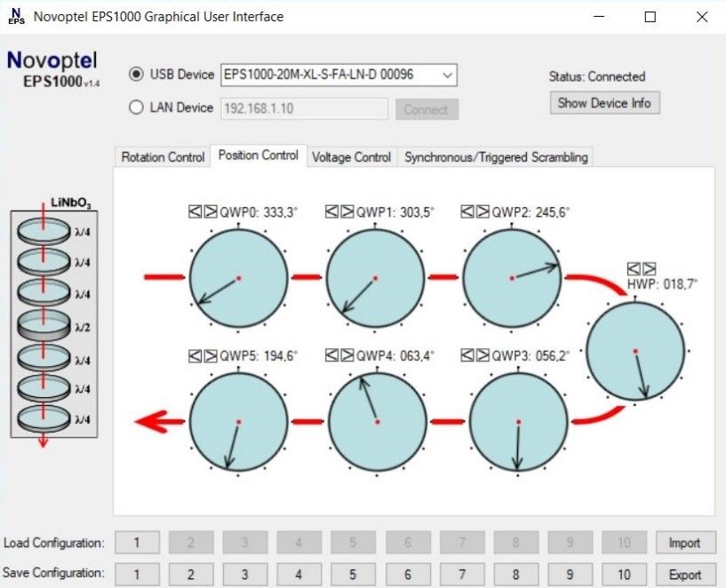
Task: Click the HWP half-wave plate dial
Action: pyautogui.click(x=635, y=351)
